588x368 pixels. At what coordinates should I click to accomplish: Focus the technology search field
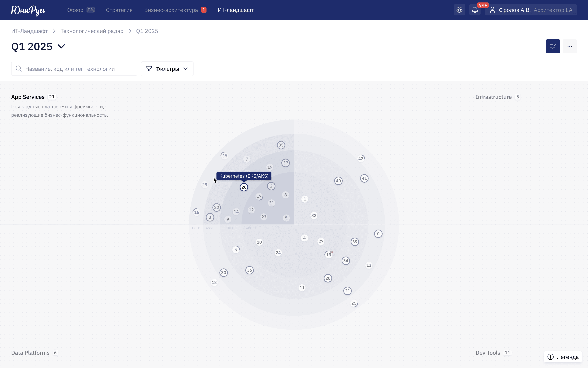pos(74,69)
